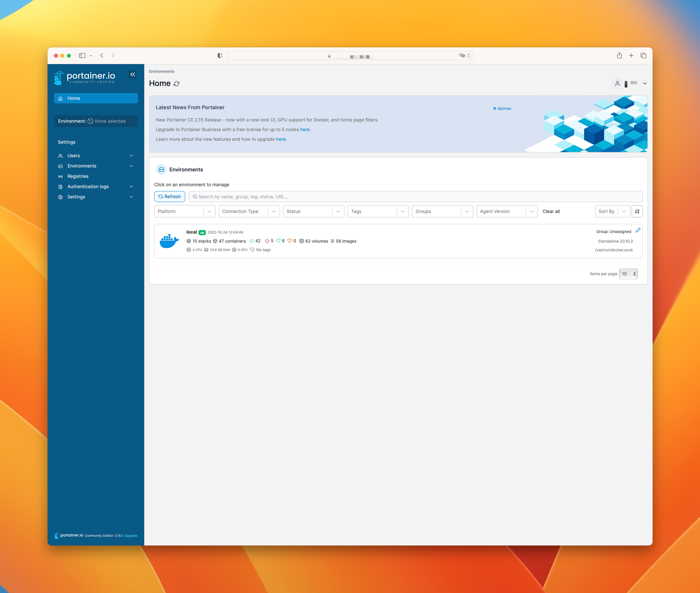Click the Safari address bar
The height and width of the screenshot is (593, 700).
pos(350,56)
